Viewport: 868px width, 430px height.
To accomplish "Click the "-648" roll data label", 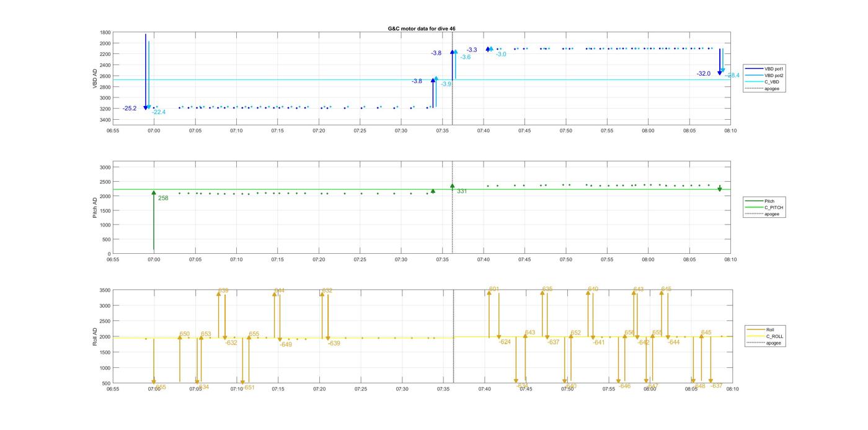I will [699, 386].
